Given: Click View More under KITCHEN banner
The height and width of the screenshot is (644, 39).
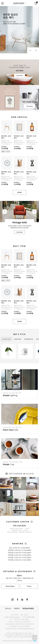Looking at the screenshot, I should click(19, 75).
